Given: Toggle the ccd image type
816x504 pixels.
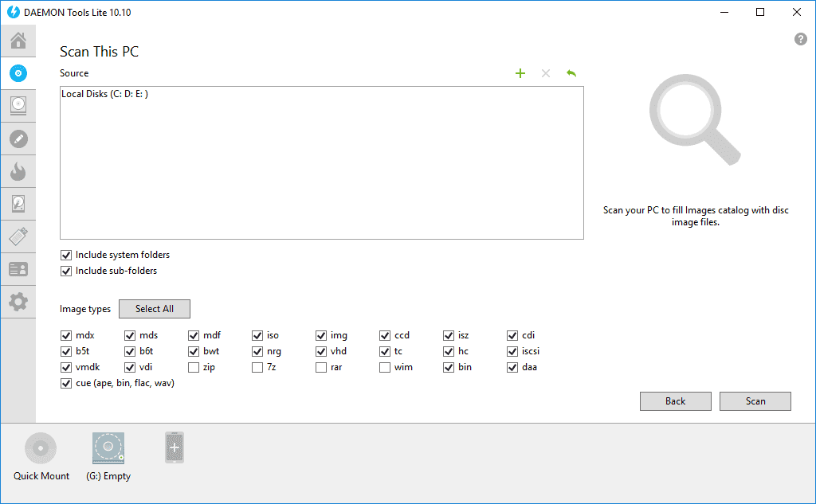Looking at the screenshot, I should (385, 335).
